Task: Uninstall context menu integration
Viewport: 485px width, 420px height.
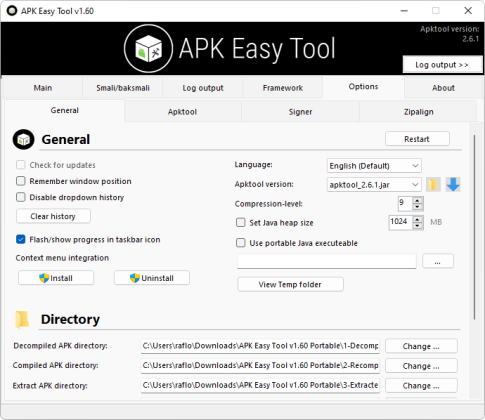Action: 152,278
